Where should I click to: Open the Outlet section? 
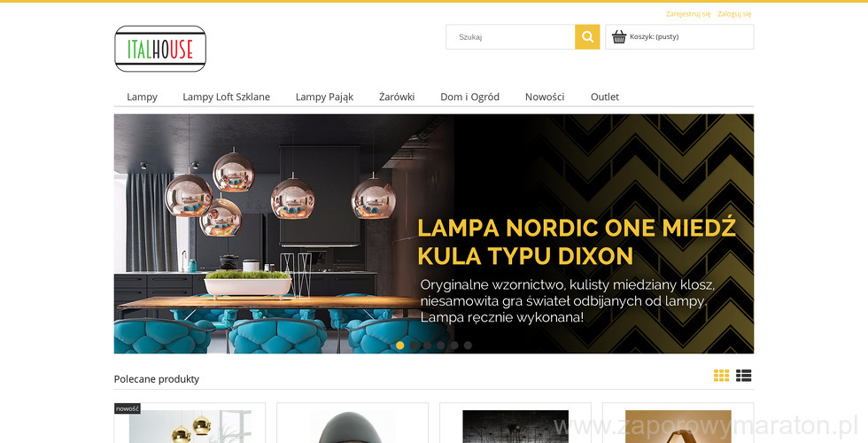click(x=604, y=97)
